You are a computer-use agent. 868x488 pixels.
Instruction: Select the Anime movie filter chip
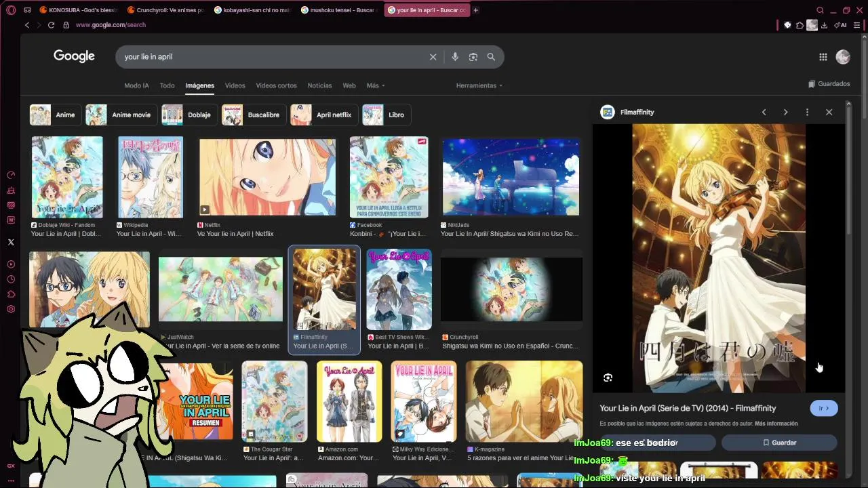pyautogui.click(x=121, y=115)
